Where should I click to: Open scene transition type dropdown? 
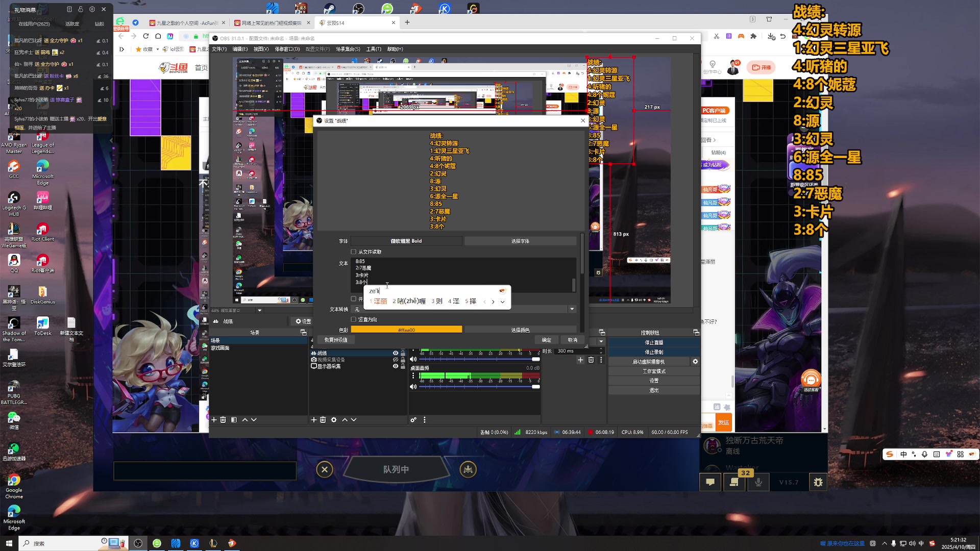pos(601,341)
